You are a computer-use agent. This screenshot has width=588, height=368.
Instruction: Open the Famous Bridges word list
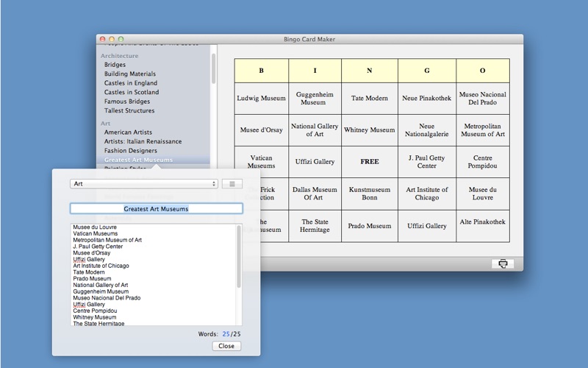pos(126,102)
